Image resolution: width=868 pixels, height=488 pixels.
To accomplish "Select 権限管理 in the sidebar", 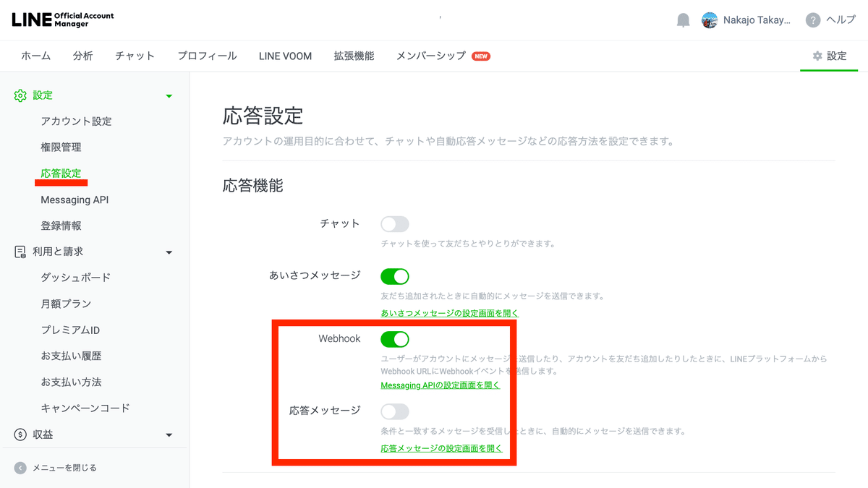I will (61, 147).
